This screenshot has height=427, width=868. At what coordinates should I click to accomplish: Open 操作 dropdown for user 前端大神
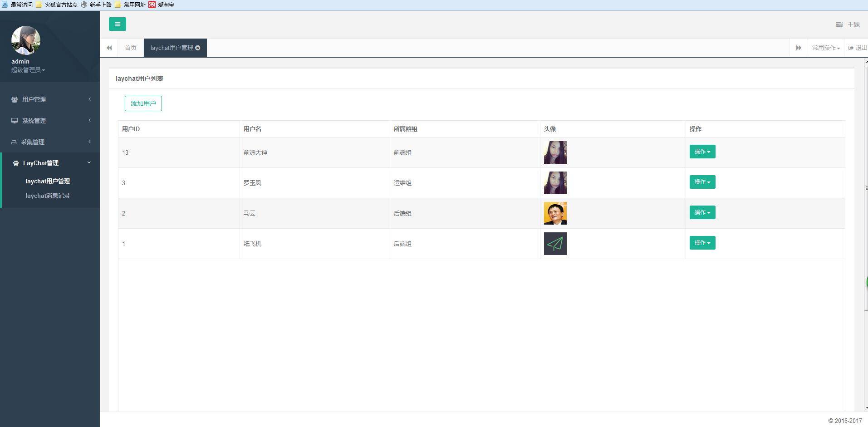[702, 152]
